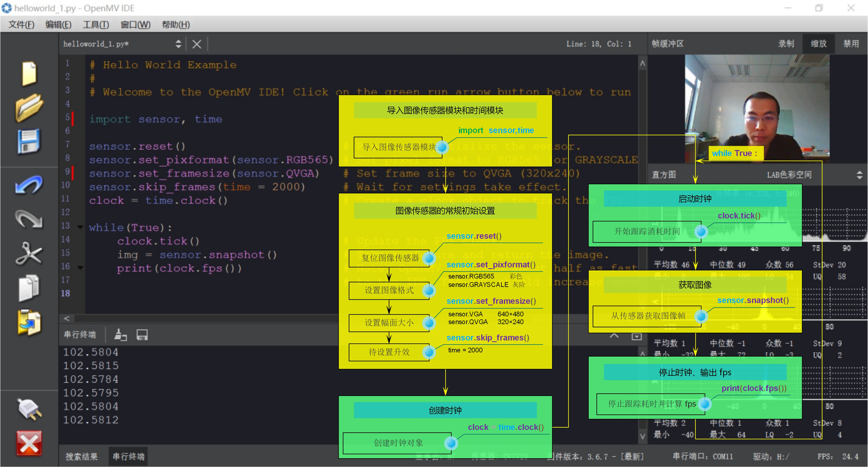Click 帧缓冲区 frame buffer title
The image size is (868, 467).
(667, 44)
